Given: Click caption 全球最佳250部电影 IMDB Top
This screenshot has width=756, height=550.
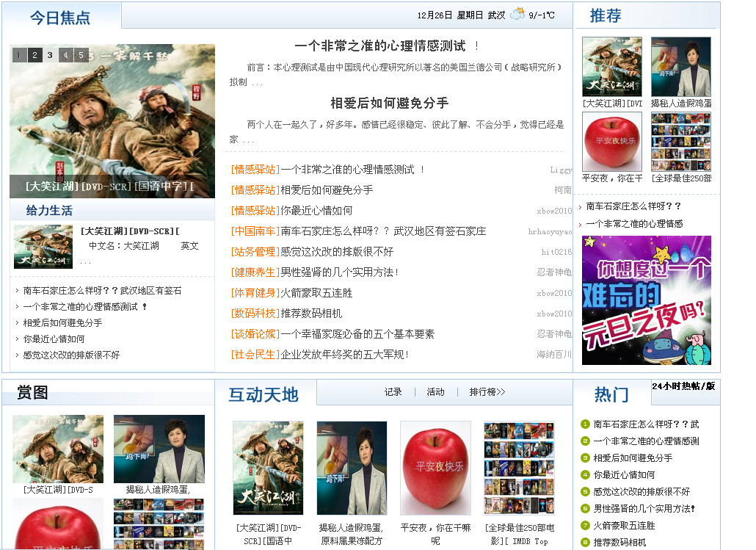Looking at the screenshot, I should 519,535.
